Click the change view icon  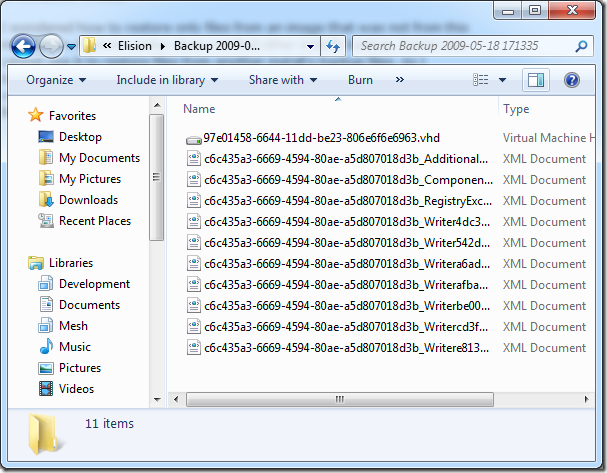coord(480,80)
